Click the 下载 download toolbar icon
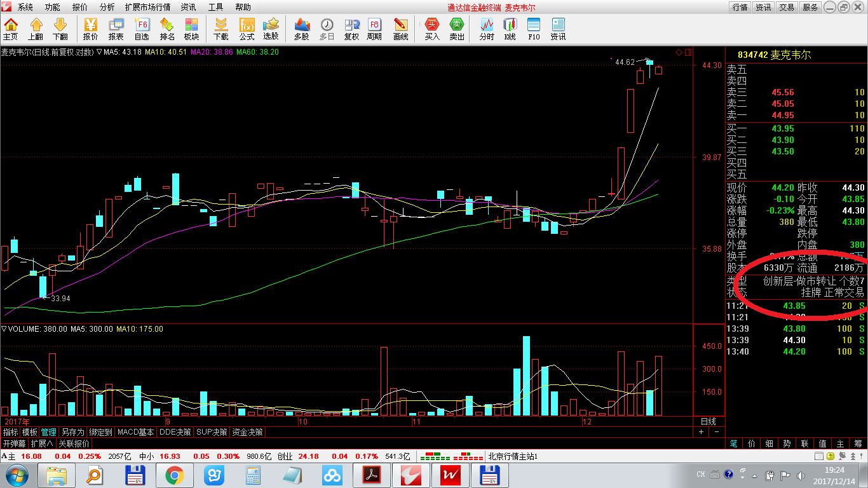 click(x=220, y=29)
